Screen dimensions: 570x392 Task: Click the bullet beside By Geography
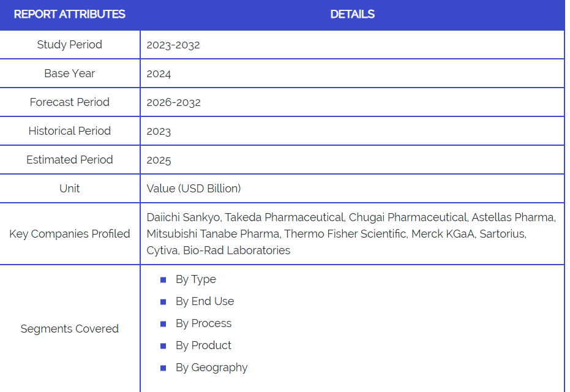(x=163, y=368)
